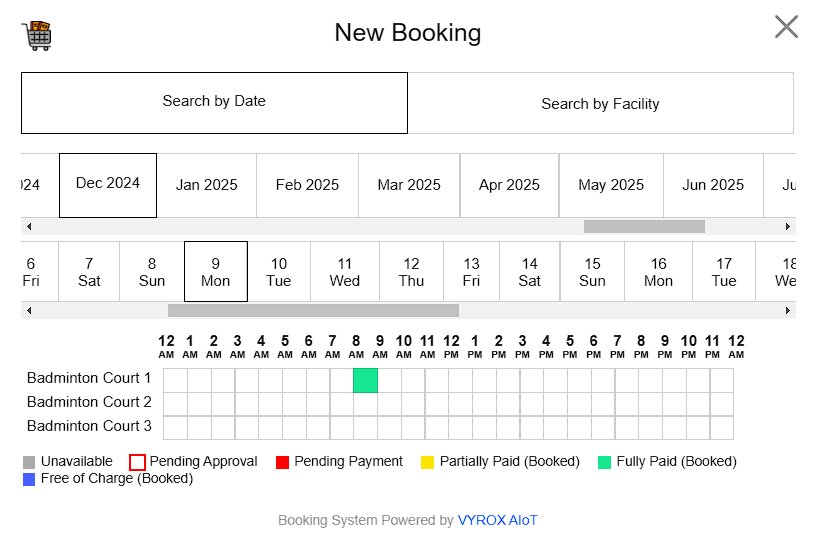
Task: Click the fully paid Badminton Court 1 slot
Action: pyautogui.click(x=365, y=380)
